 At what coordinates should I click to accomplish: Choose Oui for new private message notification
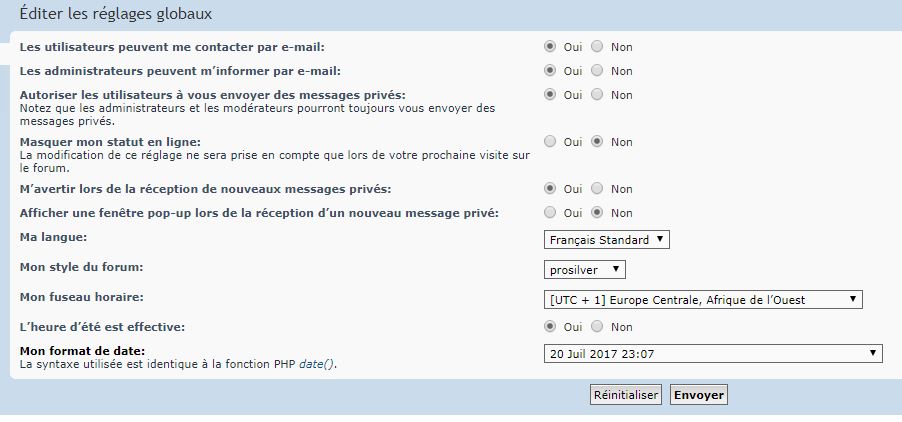pos(550,189)
